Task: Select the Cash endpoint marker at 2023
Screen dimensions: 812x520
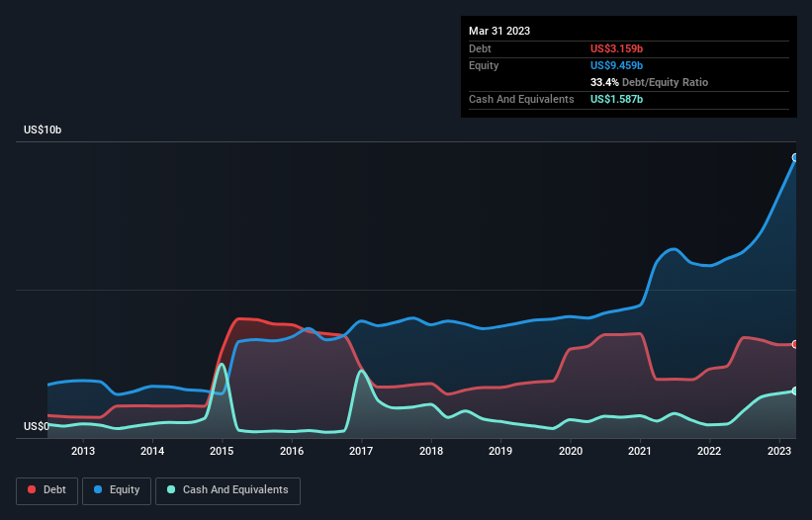Action: point(795,390)
